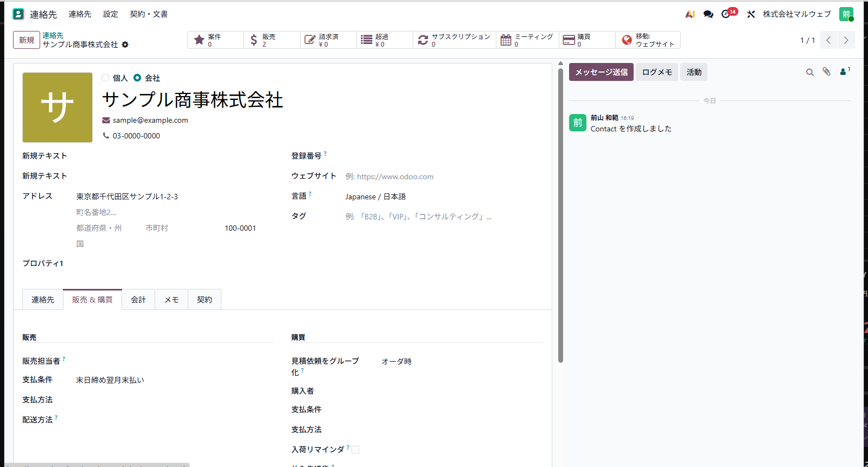868x467 pixels.
Task: Toggle the 入荷リマインダ checkbox
Action: click(355, 450)
